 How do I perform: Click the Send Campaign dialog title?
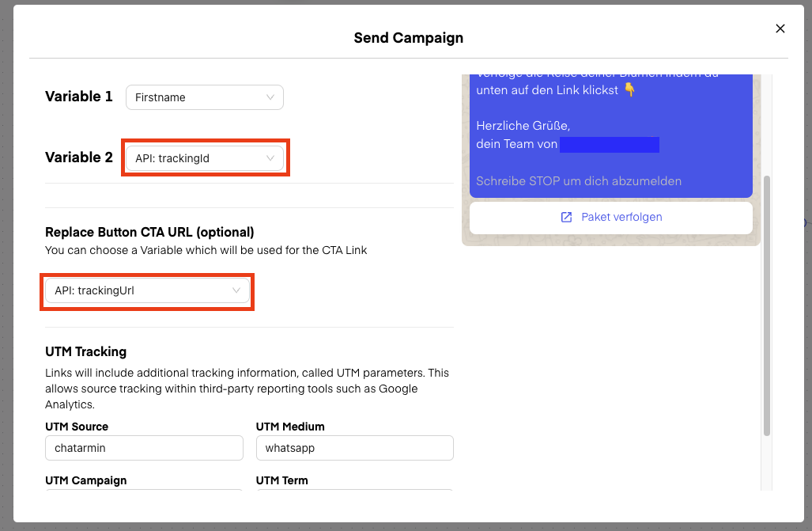click(408, 37)
